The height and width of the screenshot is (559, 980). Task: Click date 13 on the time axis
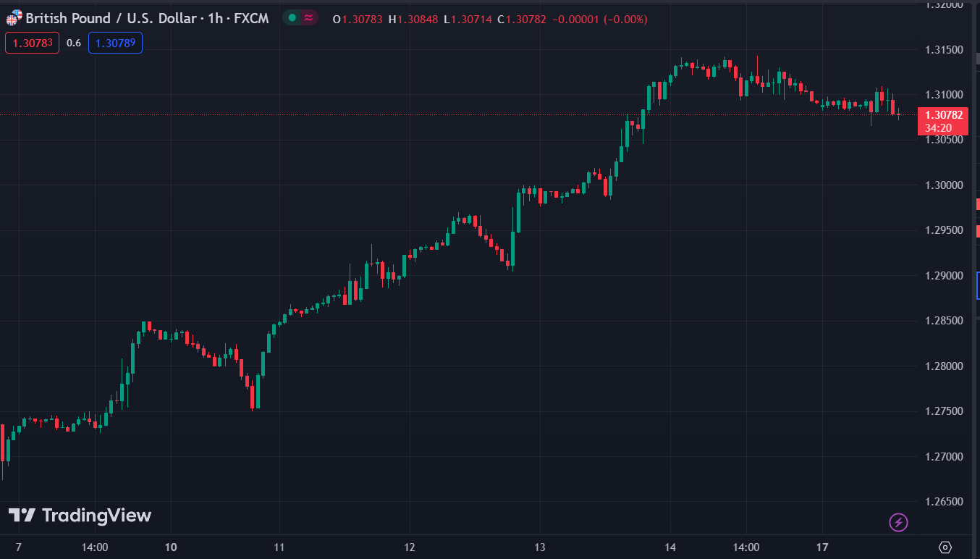pos(539,547)
